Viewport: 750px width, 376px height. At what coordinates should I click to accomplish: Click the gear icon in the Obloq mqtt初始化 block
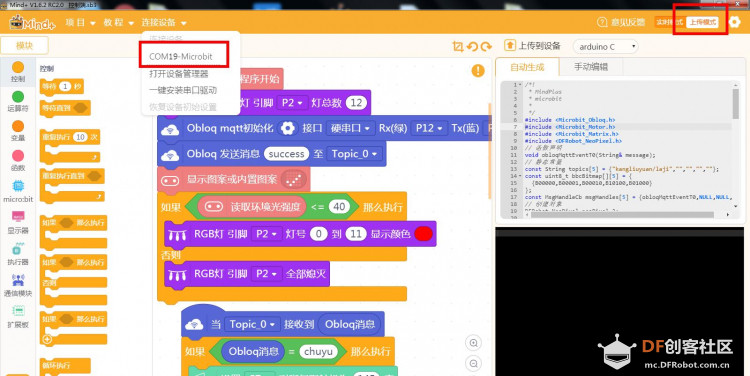pyautogui.click(x=287, y=128)
